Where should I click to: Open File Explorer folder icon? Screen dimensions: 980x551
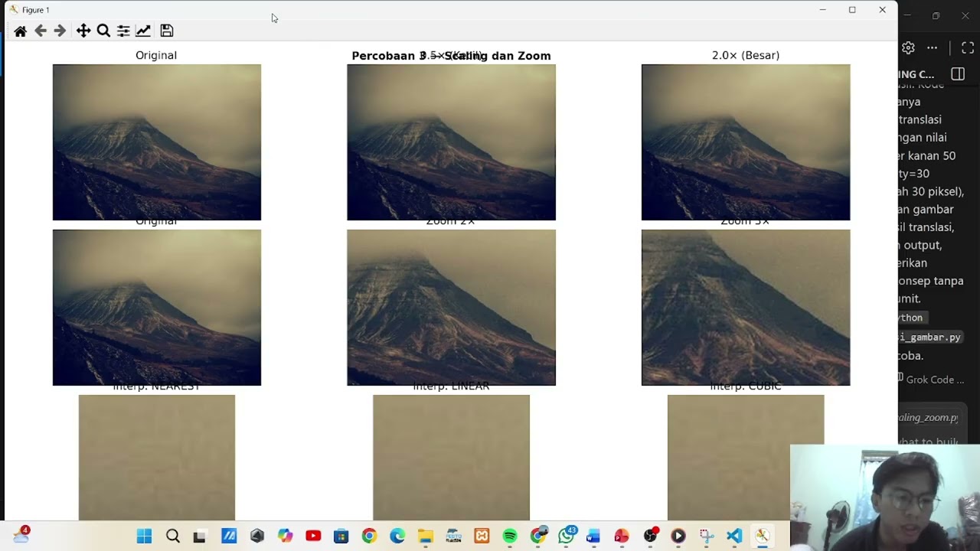(x=426, y=536)
